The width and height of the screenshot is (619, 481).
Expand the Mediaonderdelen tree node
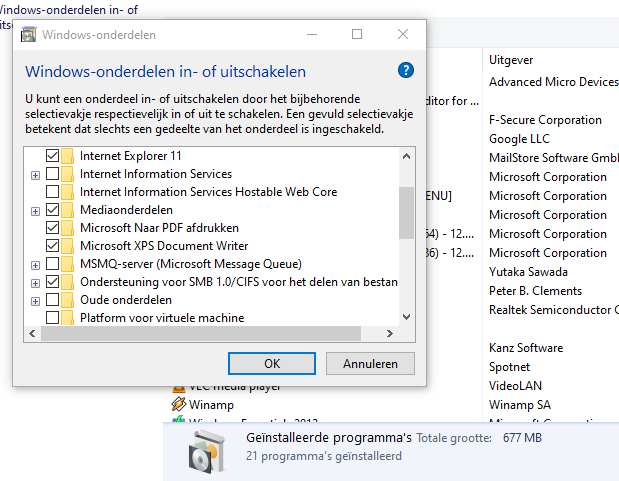(36, 211)
